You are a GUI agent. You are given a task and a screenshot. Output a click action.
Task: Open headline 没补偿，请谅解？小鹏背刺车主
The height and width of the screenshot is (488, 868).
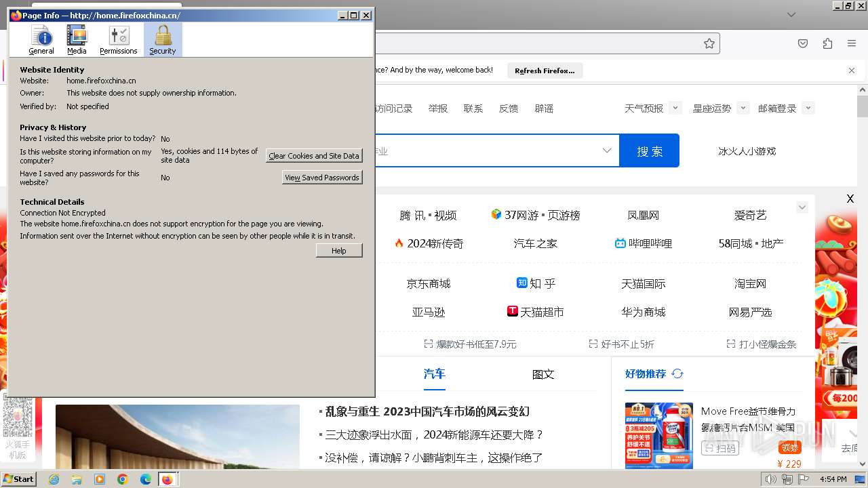click(434, 458)
